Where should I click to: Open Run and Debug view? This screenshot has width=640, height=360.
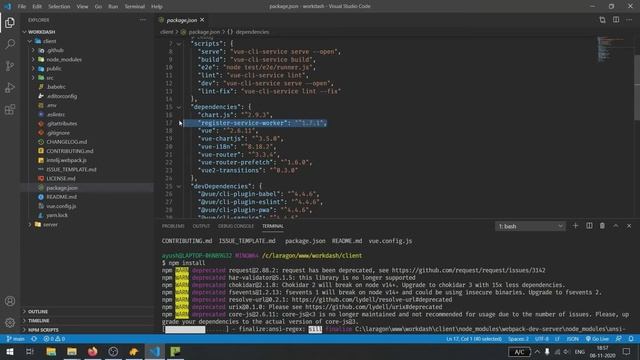tap(10, 87)
